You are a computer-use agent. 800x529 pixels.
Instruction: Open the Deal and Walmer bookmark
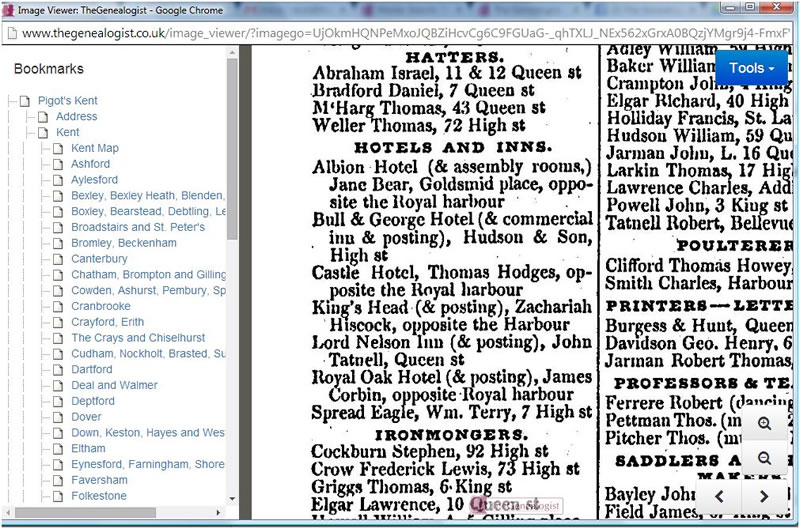click(x=114, y=385)
